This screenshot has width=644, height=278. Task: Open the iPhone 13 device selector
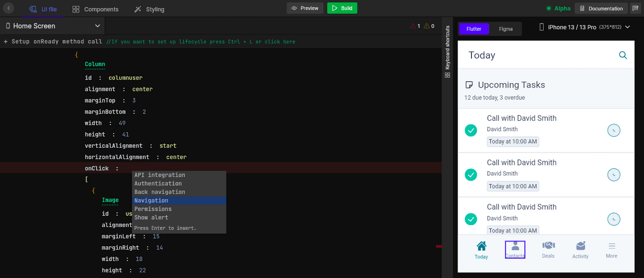[584, 27]
